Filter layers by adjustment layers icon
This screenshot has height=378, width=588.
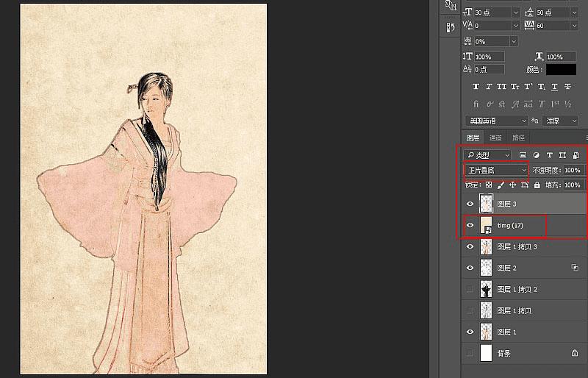(x=537, y=155)
